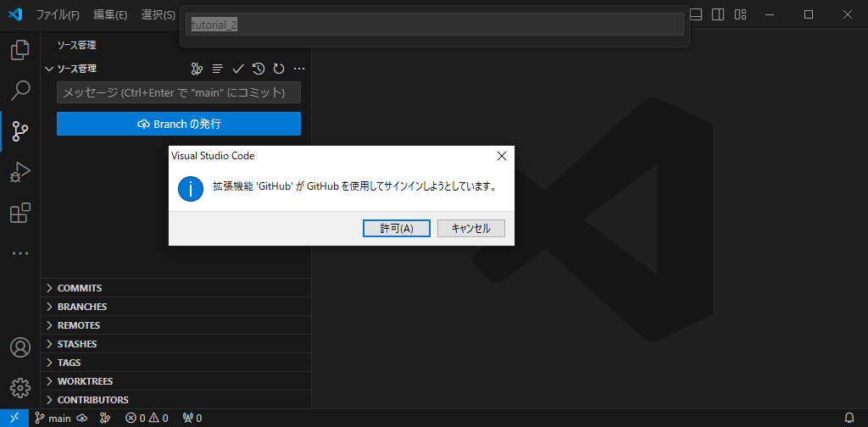The width and height of the screenshot is (868, 427).
Task: Expand the COMMITS section
Action: 175,288
